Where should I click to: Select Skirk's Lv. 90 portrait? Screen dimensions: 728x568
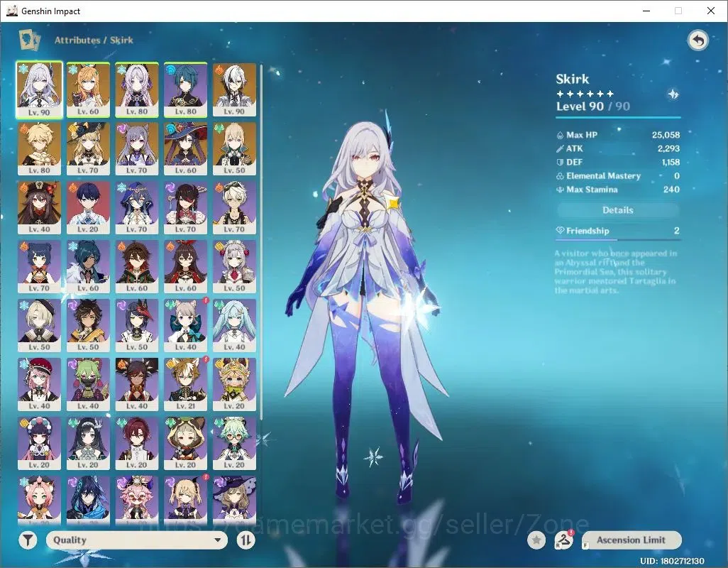point(40,90)
